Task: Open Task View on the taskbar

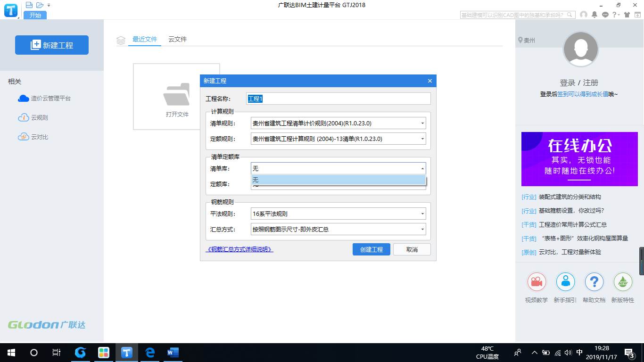Action: coord(56,353)
